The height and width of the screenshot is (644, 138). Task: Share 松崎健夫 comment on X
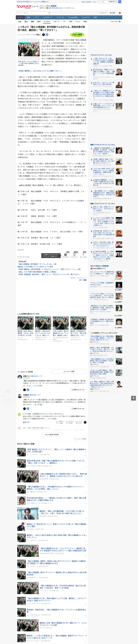[25, 409]
